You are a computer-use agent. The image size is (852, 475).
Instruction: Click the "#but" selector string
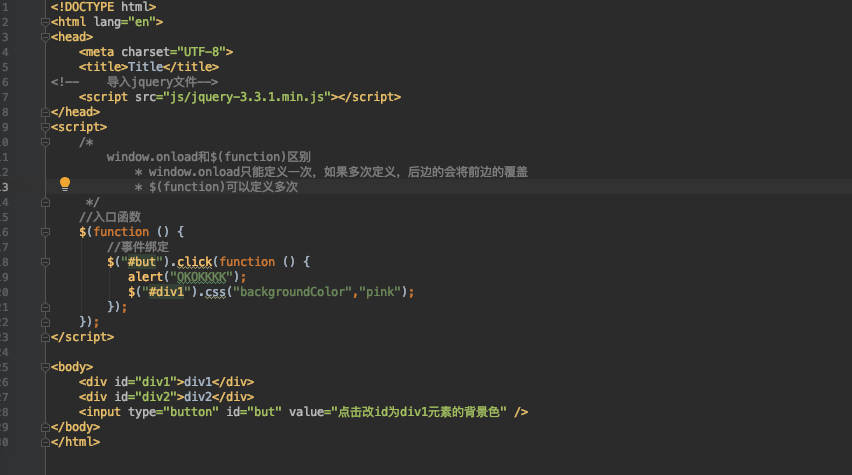[x=142, y=262]
